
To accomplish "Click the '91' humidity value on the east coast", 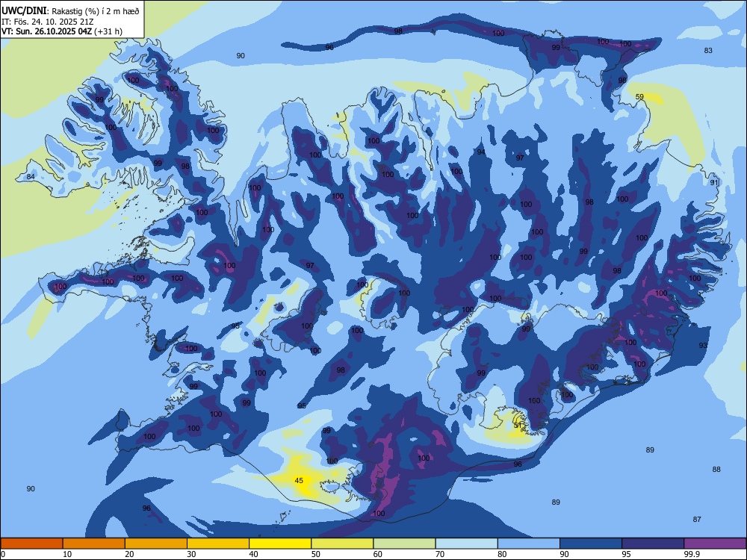I will 713,182.
